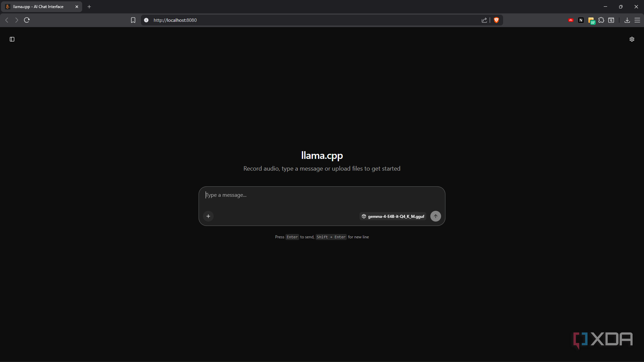This screenshot has width=644, height=362.
Task: Open the sidebar search panel icon
Action: pyautogui.click(x=611, y=20)
